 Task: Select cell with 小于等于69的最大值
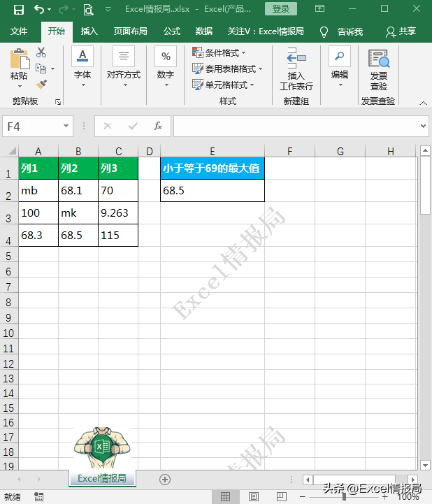click(x=212, y=168)
